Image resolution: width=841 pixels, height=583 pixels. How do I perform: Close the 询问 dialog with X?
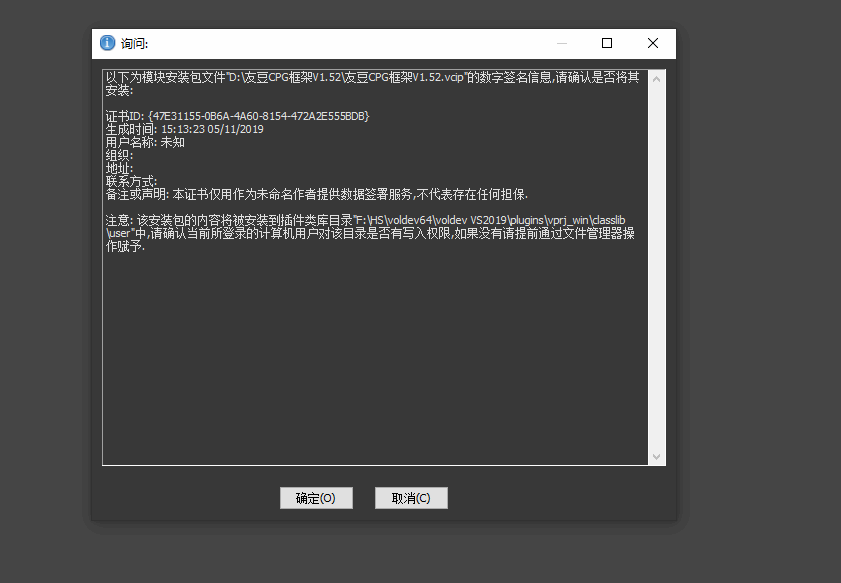coord(653,43)
